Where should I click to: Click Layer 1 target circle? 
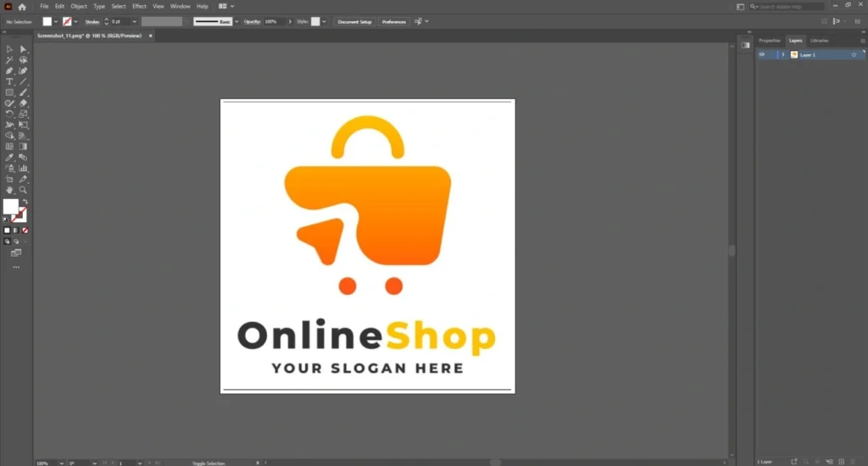click(854, 55)
